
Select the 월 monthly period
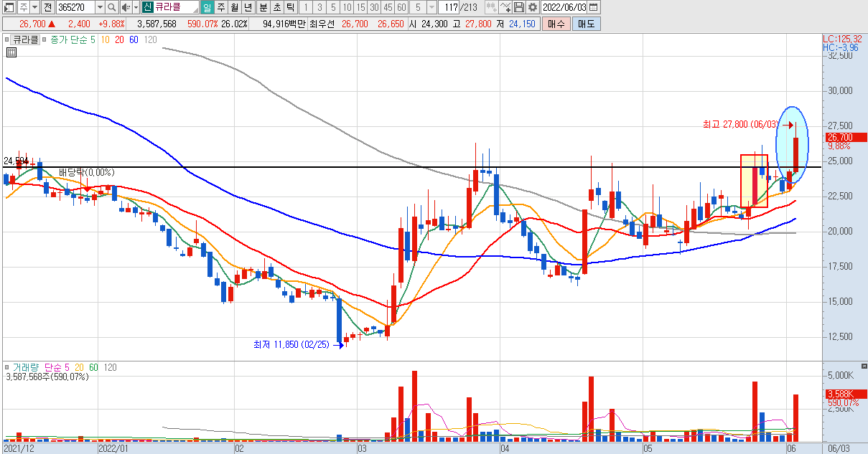pos(234,7)
